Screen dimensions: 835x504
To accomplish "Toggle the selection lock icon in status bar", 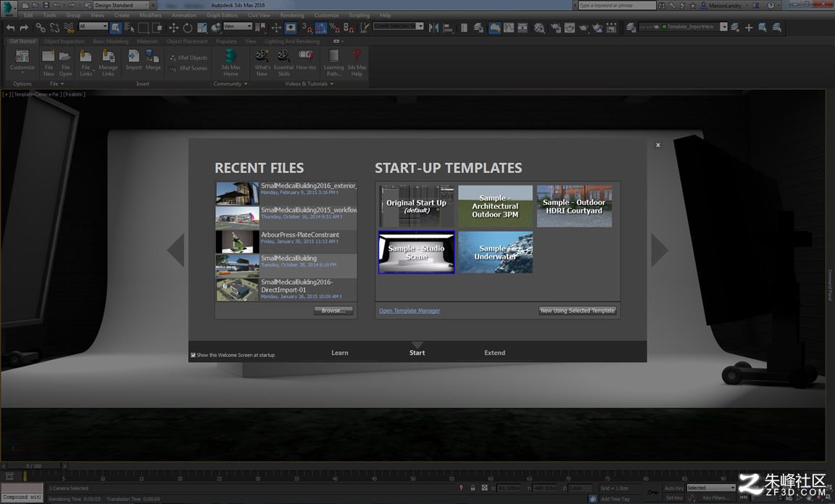I will pos(473,488).
